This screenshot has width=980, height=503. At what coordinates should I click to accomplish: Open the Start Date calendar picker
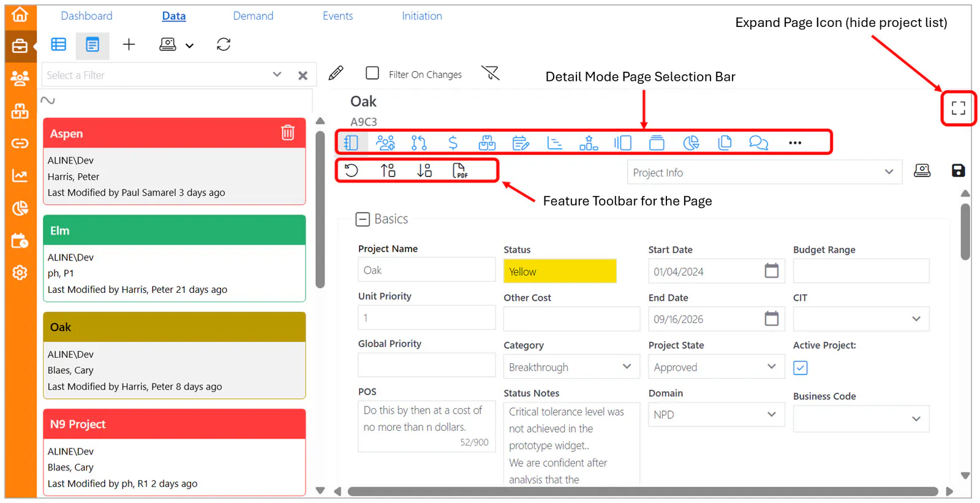pos(772,271)
